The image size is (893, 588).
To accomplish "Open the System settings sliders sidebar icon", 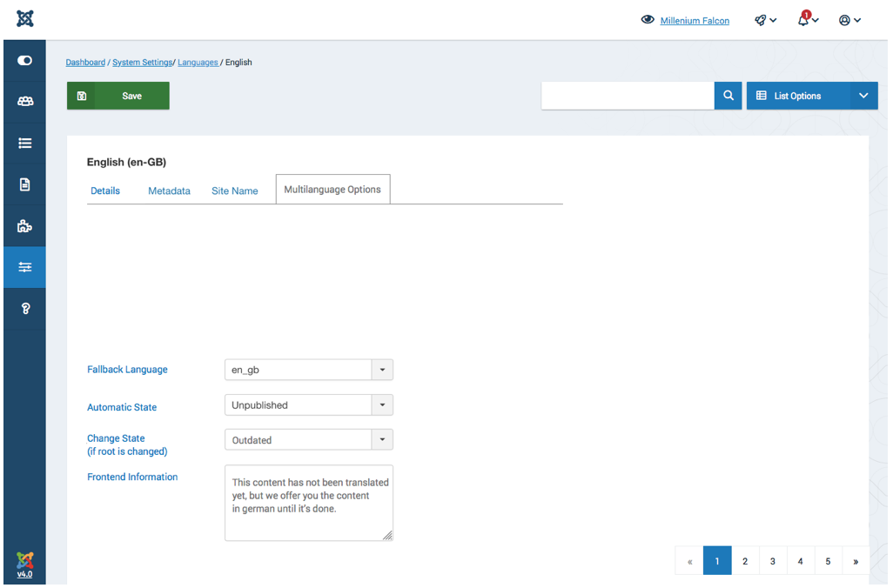I will tap(24, 267).
